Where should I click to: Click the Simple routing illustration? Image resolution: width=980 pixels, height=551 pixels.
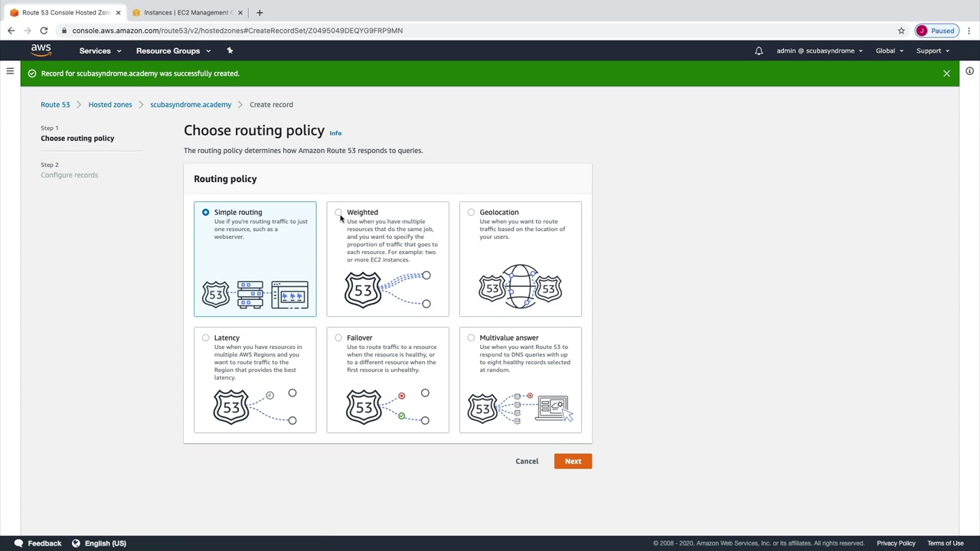(255, 295)
